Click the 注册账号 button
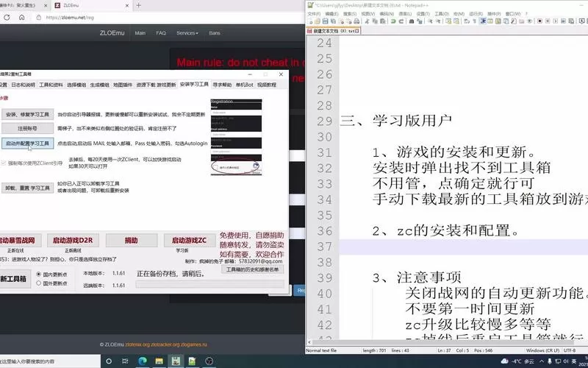Viewport: 588px width, 368px height. pos(28,128)
